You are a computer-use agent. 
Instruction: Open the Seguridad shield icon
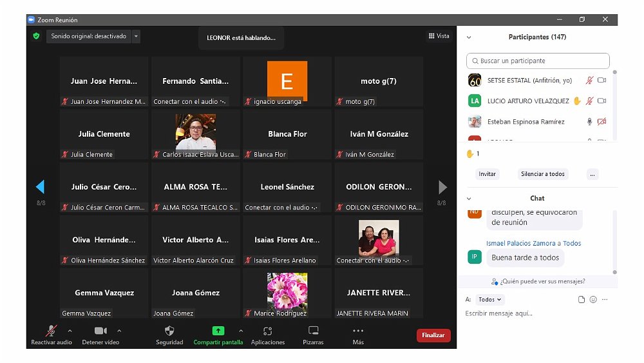pos(169,331)
